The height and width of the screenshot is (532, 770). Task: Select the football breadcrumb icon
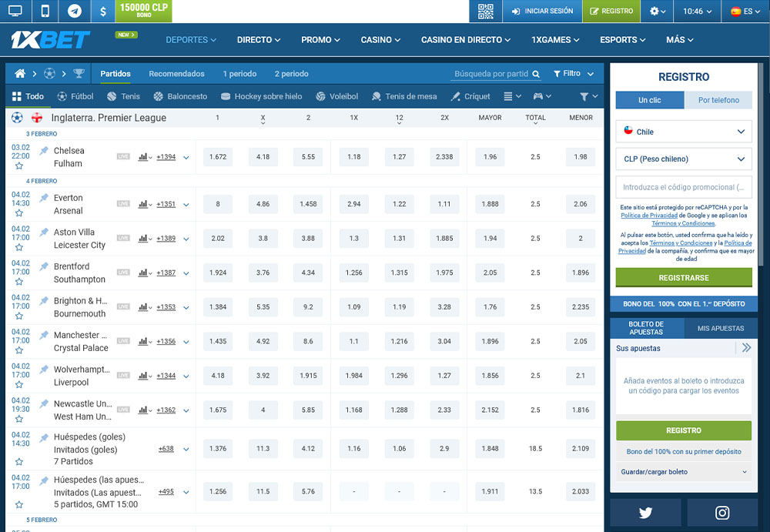point(49,74)
